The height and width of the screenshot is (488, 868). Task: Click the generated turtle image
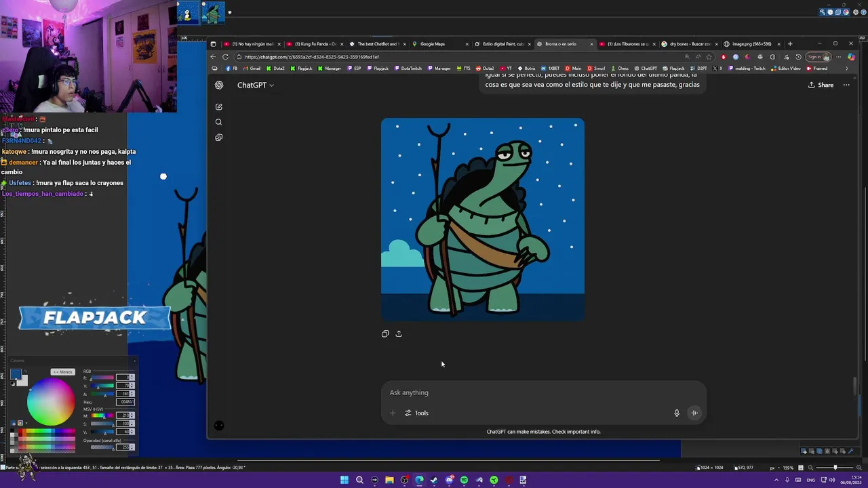click(x=483, y=220)
